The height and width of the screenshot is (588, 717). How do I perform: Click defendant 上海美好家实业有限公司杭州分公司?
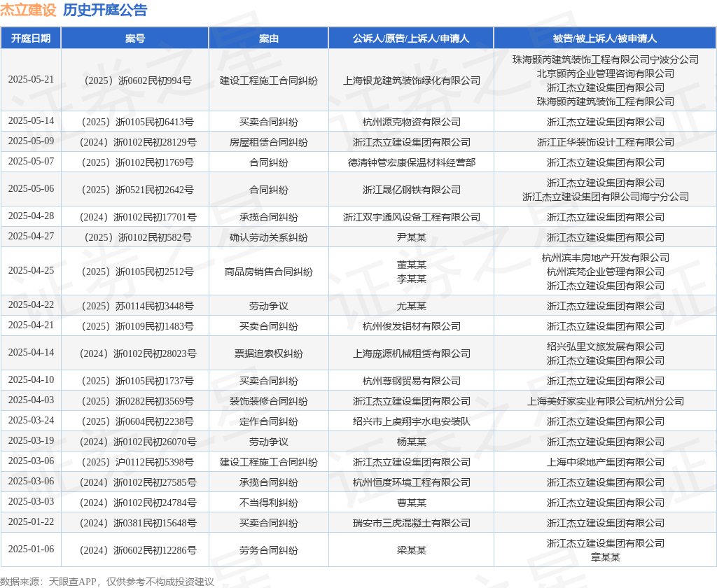606,401
